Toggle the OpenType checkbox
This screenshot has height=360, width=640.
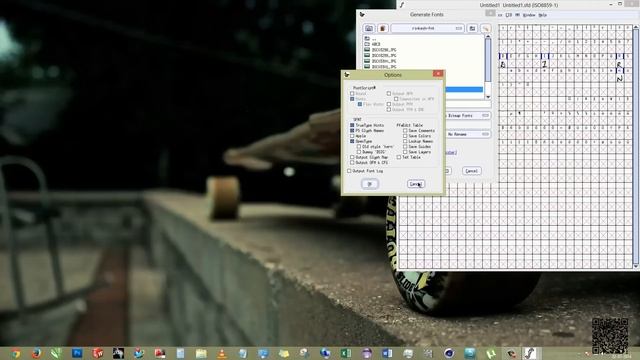tap(352, 141)
